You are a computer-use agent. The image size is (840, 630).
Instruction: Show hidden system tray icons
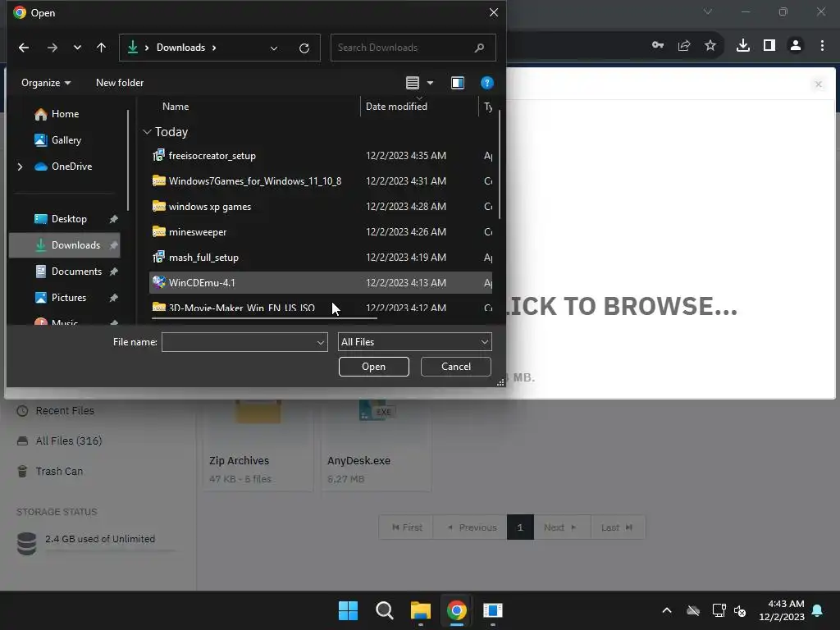[x=667, y=610]
